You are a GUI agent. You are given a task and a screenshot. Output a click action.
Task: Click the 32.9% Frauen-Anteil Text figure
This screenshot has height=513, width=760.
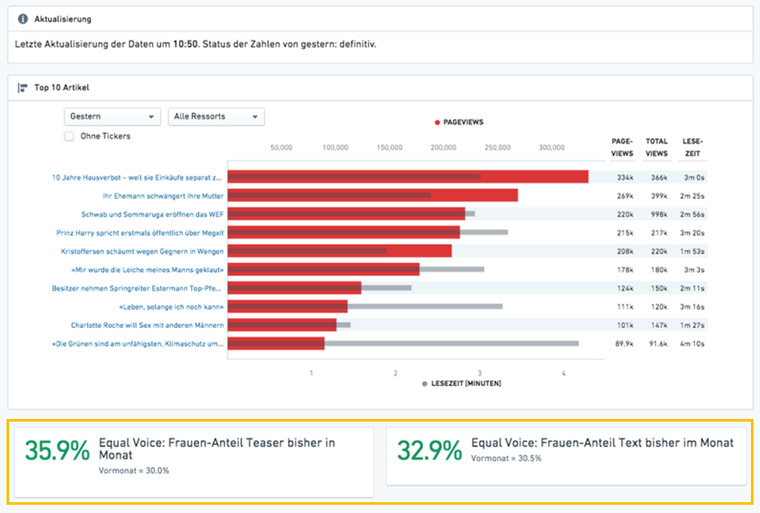click(429, 450)
